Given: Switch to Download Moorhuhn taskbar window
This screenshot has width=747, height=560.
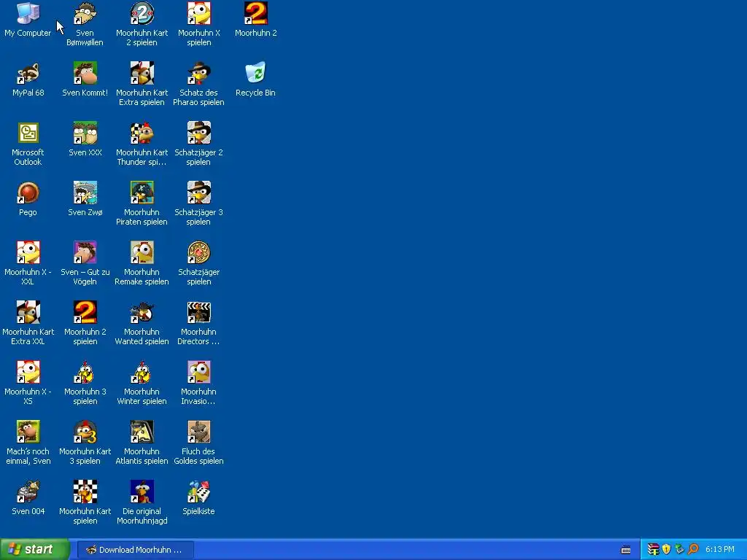Looking at the screenshot, I should (135, 550).
